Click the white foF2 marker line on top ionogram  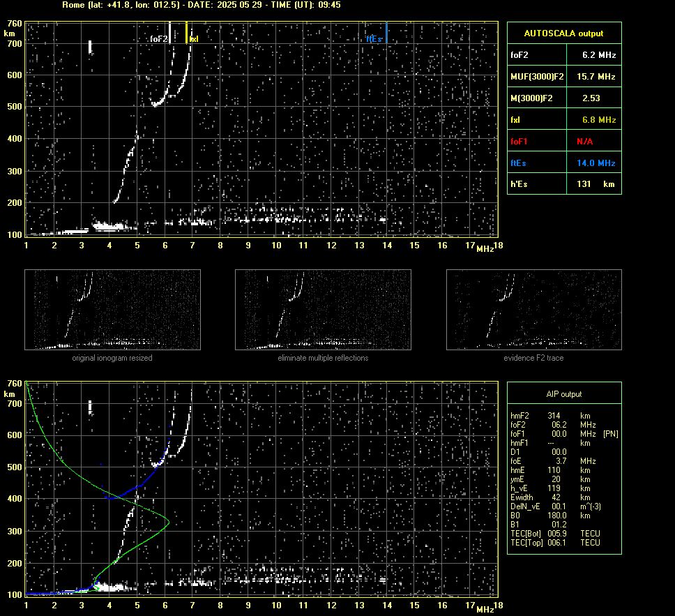pyautogui.click(x=170, y=32)
